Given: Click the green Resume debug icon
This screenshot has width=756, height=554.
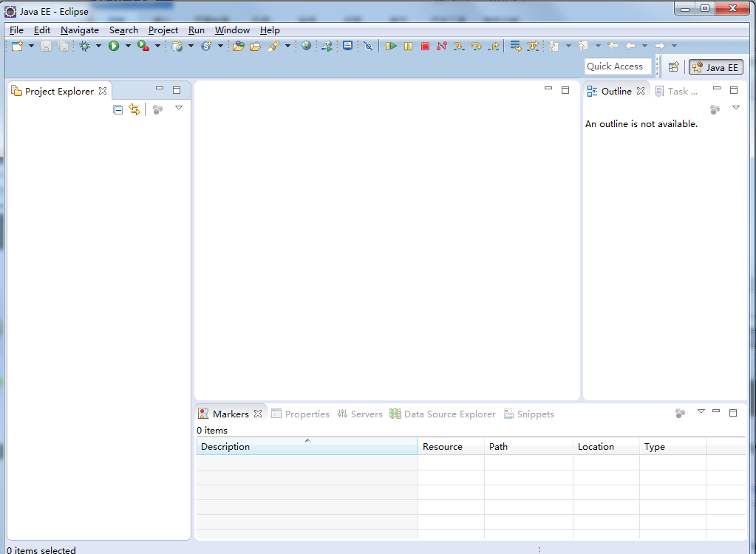Looking at the screenshot, I should pyautogui.click(x=391, y=46).
